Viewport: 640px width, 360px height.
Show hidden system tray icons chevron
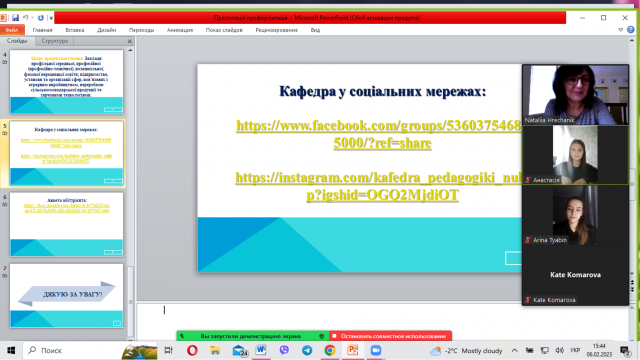pyautogui.click(x=514, y=350)
